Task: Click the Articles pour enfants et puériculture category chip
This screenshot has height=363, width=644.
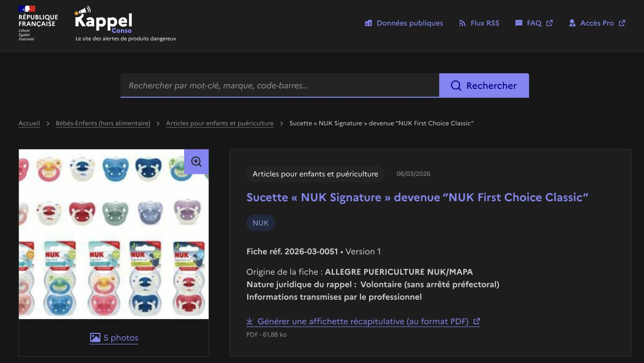Action: (x=315, y=174)
